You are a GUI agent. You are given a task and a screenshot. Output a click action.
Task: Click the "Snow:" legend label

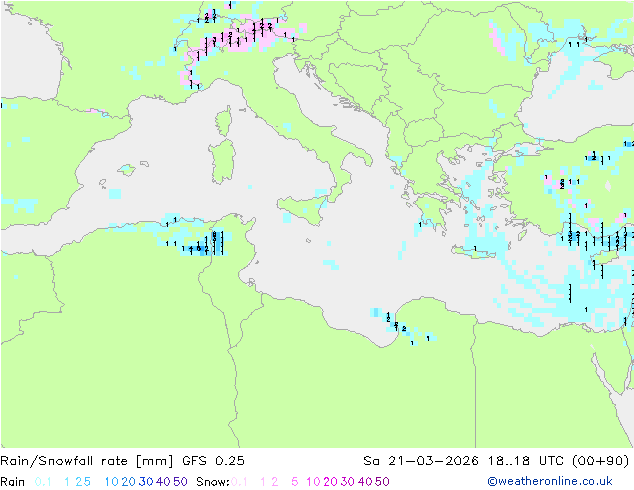point(213,482)
